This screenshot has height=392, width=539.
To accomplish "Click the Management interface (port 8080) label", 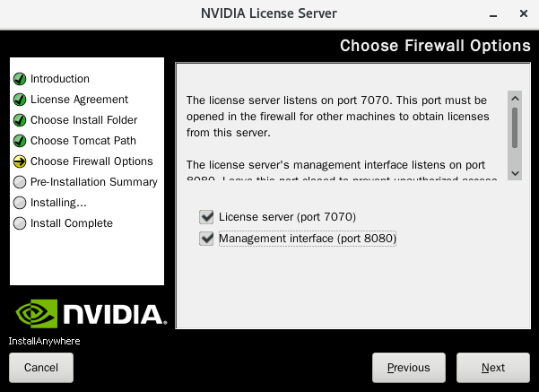I will tap(308, 239).
